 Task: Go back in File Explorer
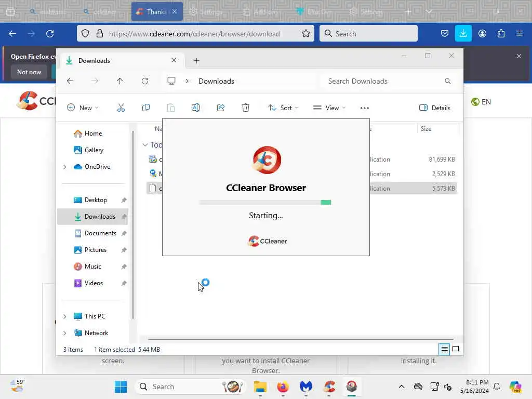70,81
